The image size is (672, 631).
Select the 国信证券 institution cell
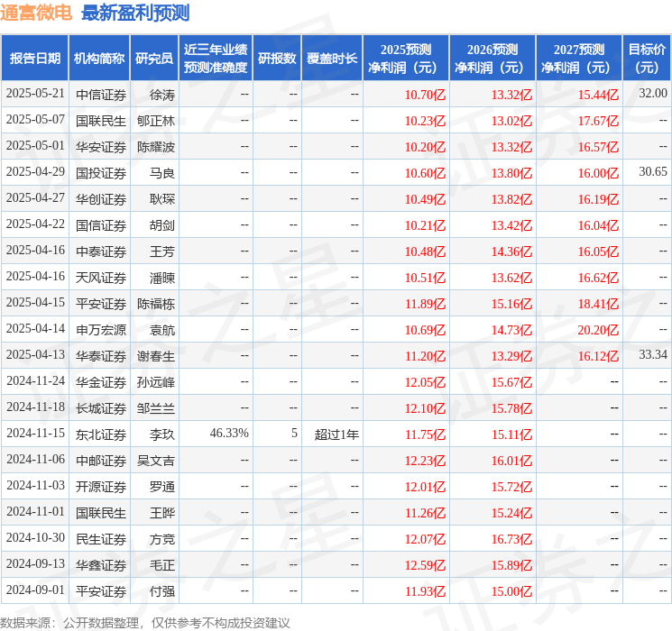pos(101,225)
